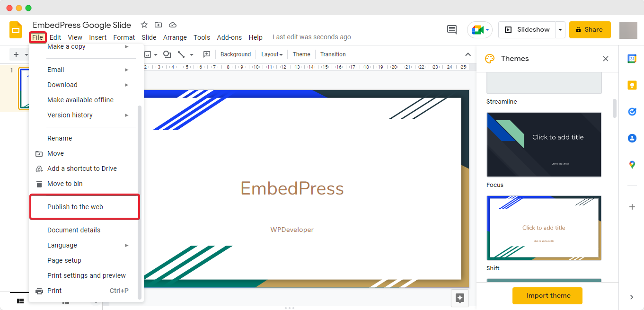
Task: Expand the Email submenu
Action: coord(126,70)
